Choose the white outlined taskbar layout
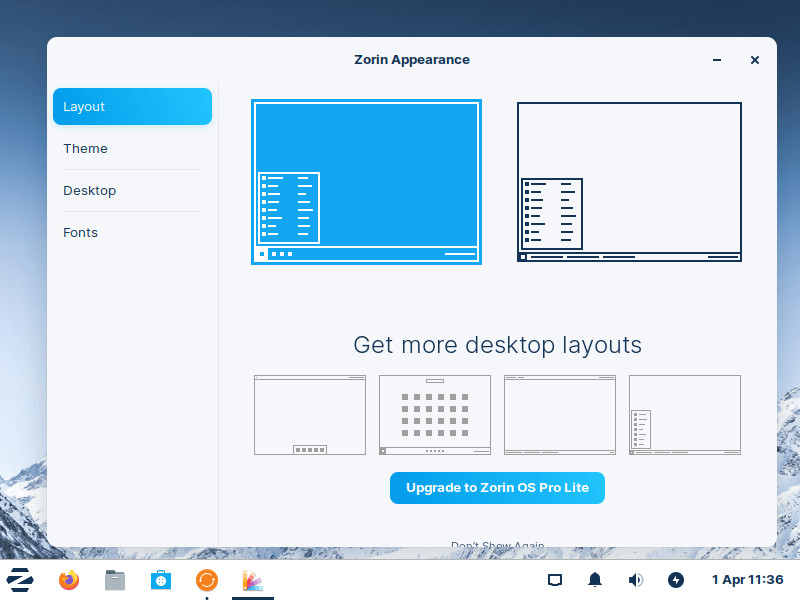Screen dimensions: 800x600 pyautogui.click(x=629, y=182)
